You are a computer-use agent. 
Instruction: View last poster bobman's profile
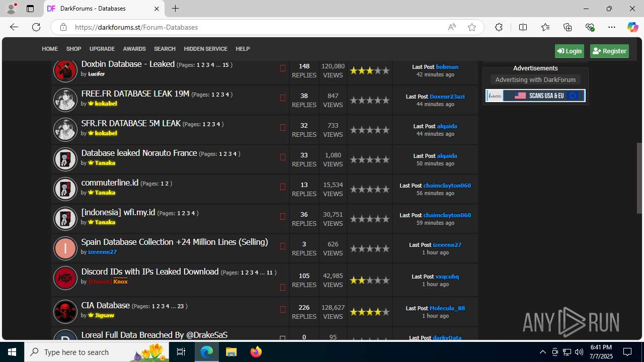coord(447,67)
